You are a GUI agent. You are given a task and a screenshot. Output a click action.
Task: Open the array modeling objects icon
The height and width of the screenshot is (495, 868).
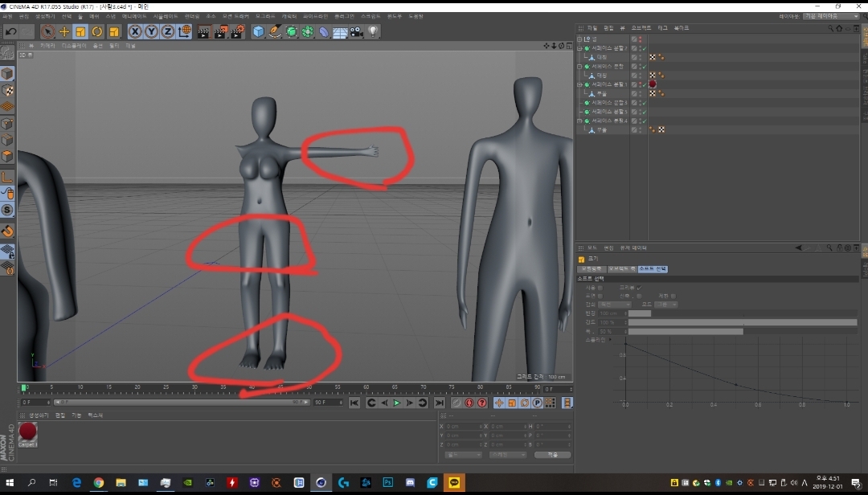307,31
